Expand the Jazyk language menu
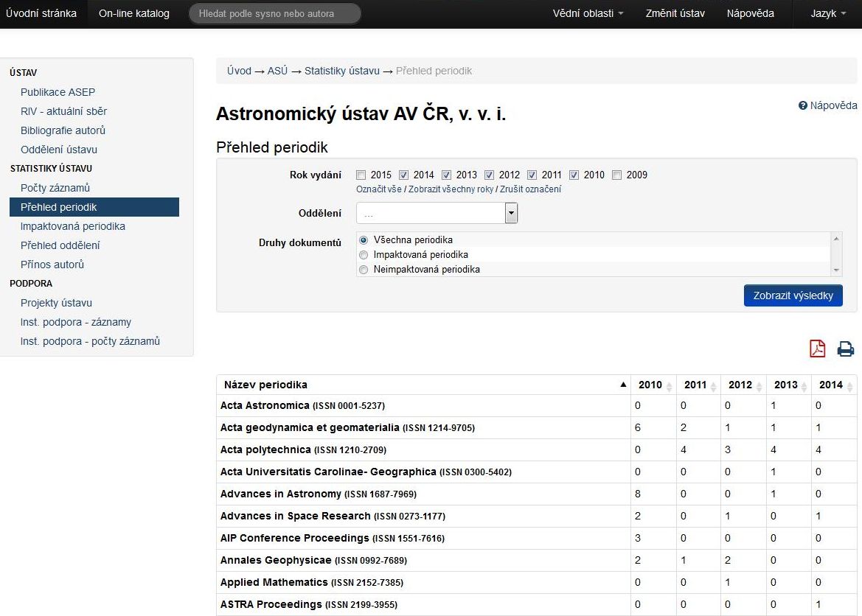 coord(828,14)
